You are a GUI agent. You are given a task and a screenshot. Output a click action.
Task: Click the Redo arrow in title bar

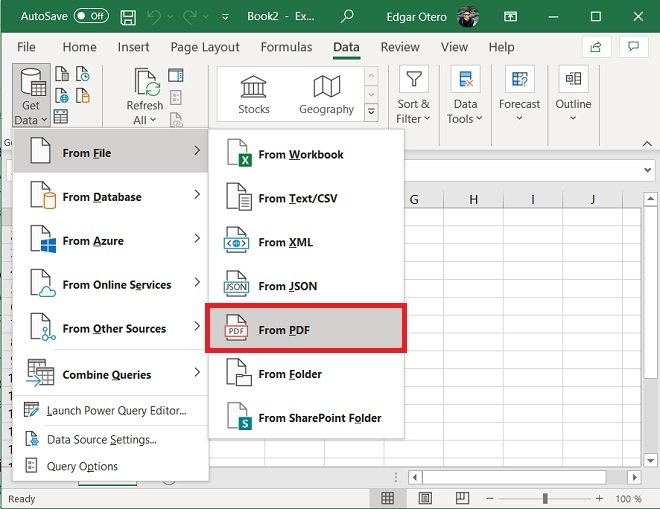pyautogui.click(x=190, y=17)
